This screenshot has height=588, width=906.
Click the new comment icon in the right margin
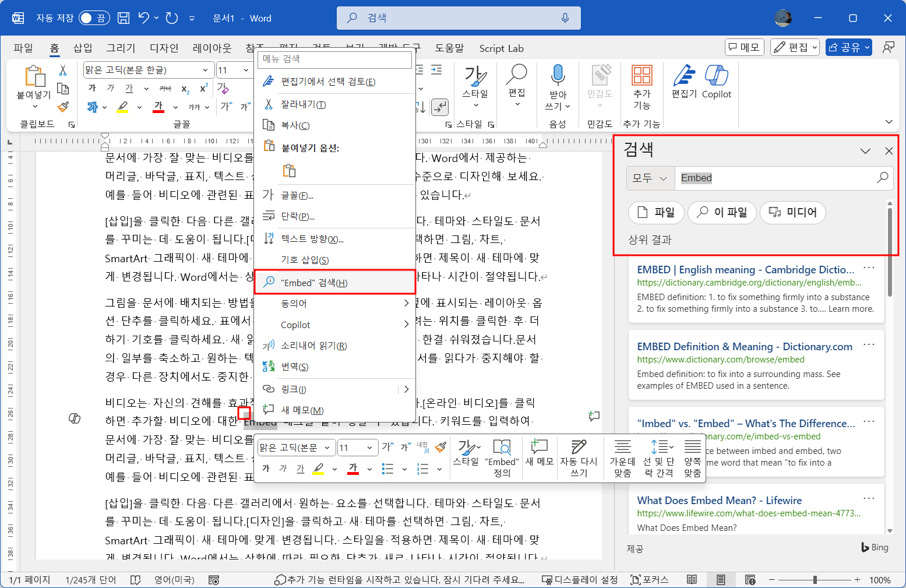(594, 416)
